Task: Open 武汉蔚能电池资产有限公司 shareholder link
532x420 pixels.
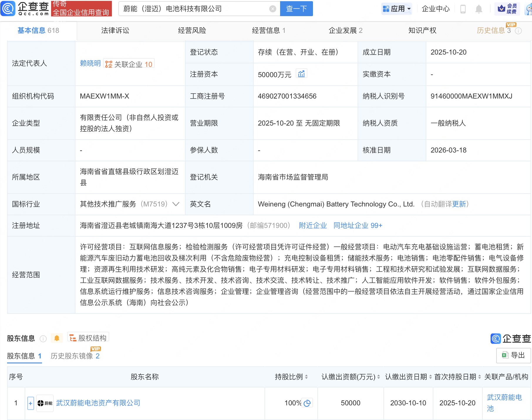Action: coord(98,403)
